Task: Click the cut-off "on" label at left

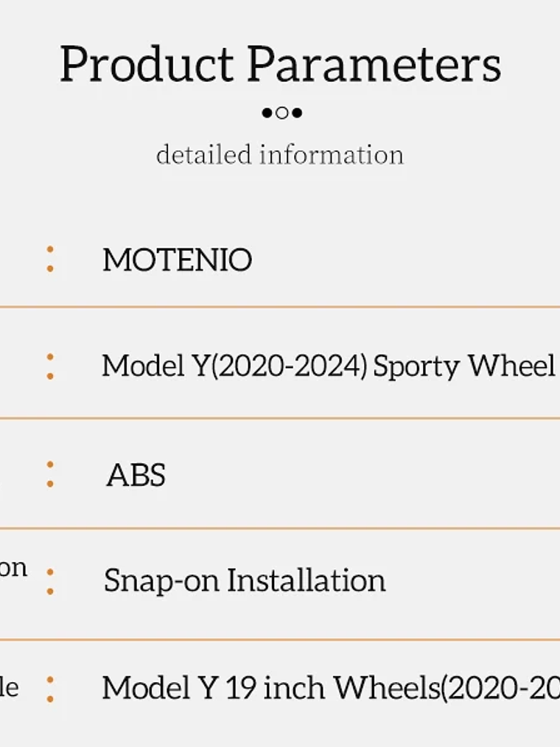Action: [x=13, y=569]
